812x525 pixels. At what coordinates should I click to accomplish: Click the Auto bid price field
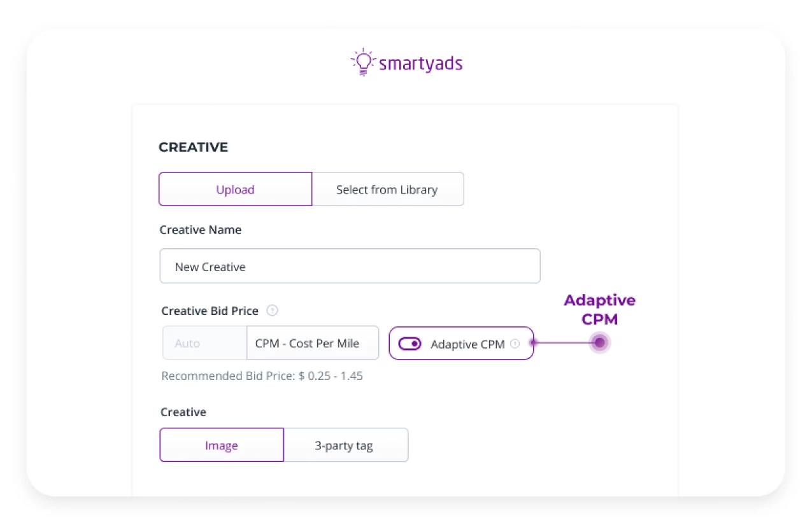click(204, 344)
